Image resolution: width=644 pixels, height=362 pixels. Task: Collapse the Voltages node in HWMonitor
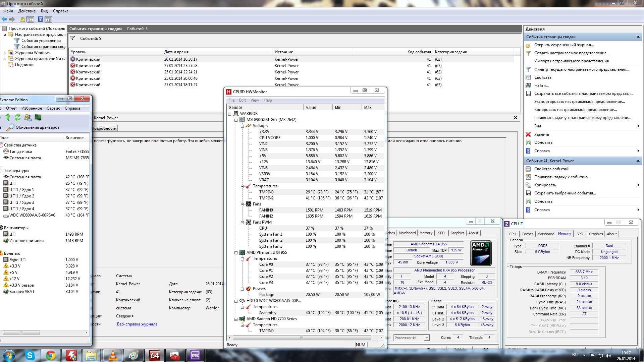click(x=242, y=126)
